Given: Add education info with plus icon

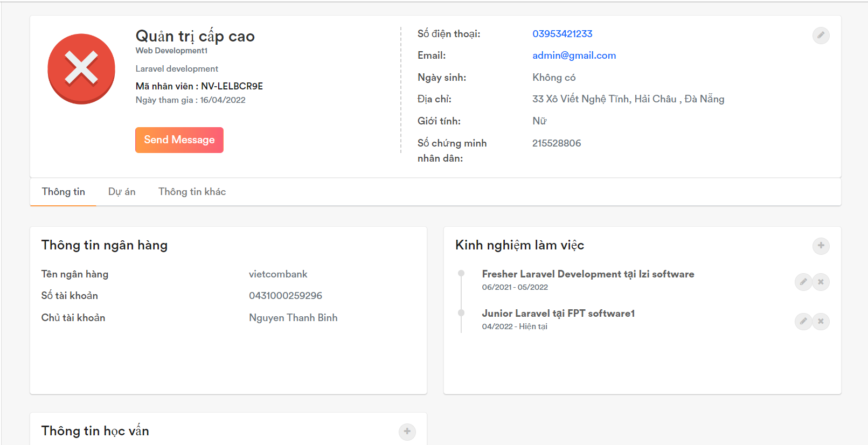Looking at the screenshot, I should click(x=407, y=432).
